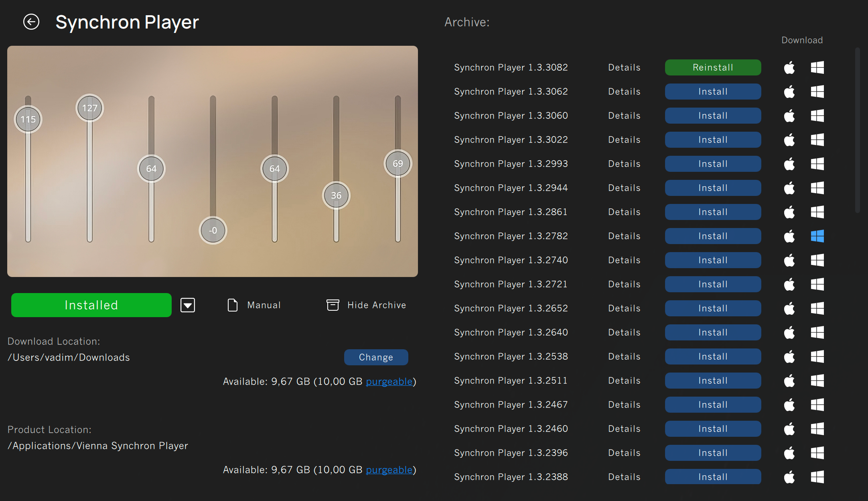
Task: Download Apple version of 1.3.2640
Action: click(x=789, y=332)
